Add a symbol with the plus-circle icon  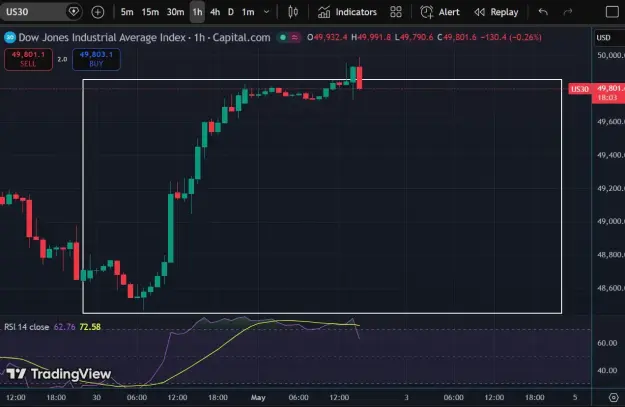click(98, 12)
